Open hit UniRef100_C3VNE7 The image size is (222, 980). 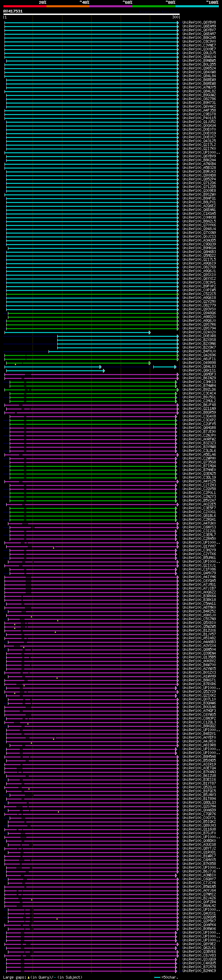(x=199, y=46)
